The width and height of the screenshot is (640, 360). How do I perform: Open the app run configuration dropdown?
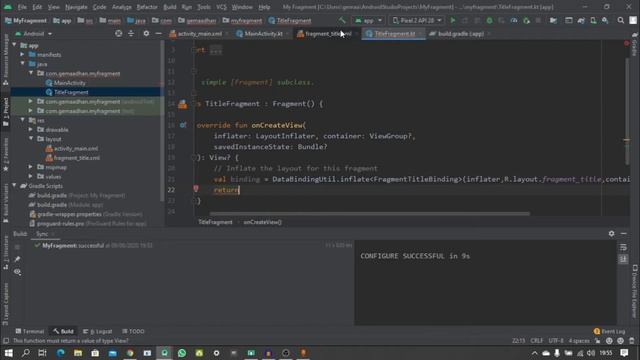coord(369,20)
